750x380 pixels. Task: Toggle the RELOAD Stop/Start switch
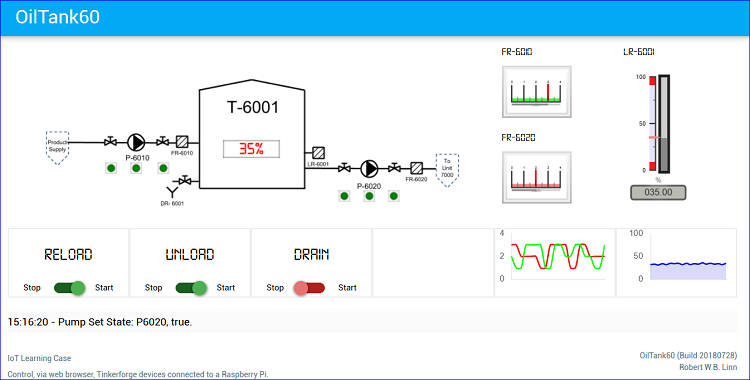[x=70, y=288]
